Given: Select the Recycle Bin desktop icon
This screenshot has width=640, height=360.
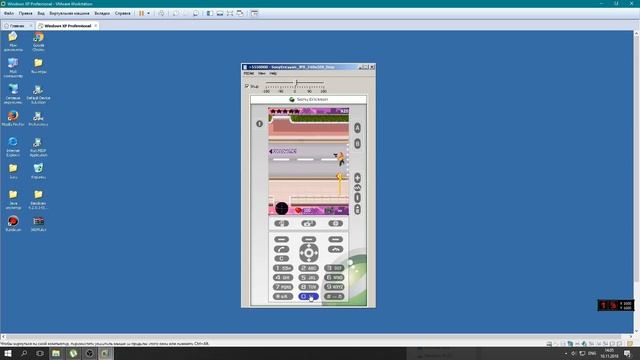Looking at the screenshot, I should (x=38, y=171).
